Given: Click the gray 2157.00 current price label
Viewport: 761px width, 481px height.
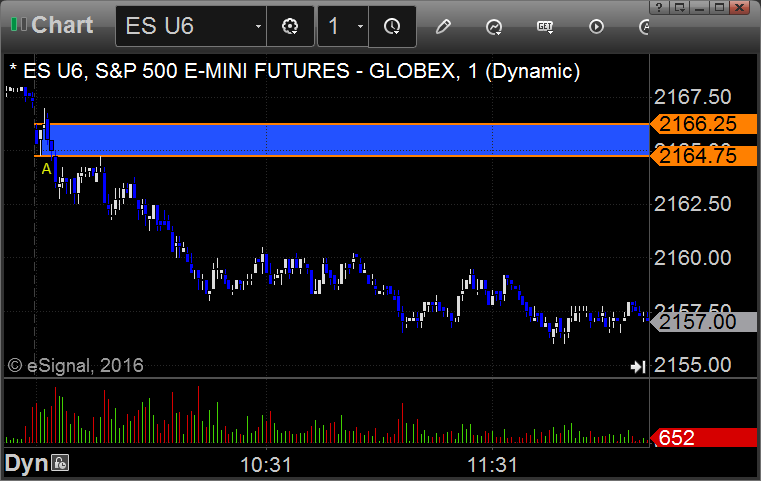Looking at the screenshot, I should pyautogui.click(x=703, y=322).
